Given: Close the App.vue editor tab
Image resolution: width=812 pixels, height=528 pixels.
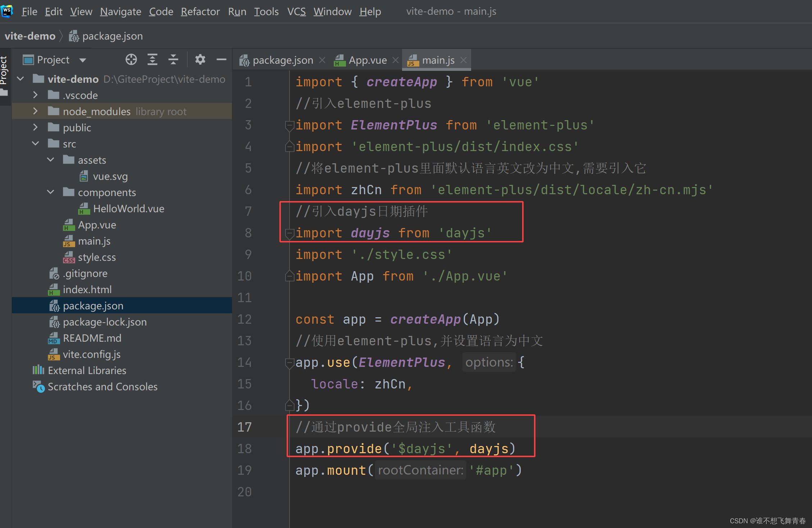Looking at the screenshot, I should pos(396,60).
